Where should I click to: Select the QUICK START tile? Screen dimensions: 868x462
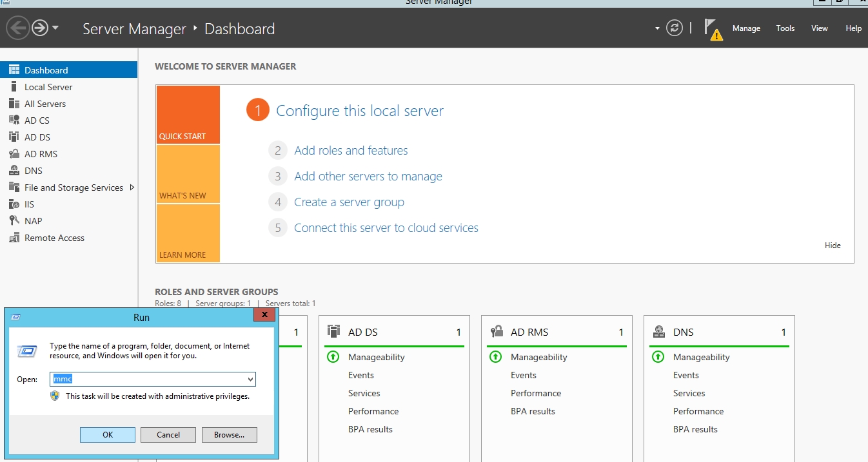point(188,115)
